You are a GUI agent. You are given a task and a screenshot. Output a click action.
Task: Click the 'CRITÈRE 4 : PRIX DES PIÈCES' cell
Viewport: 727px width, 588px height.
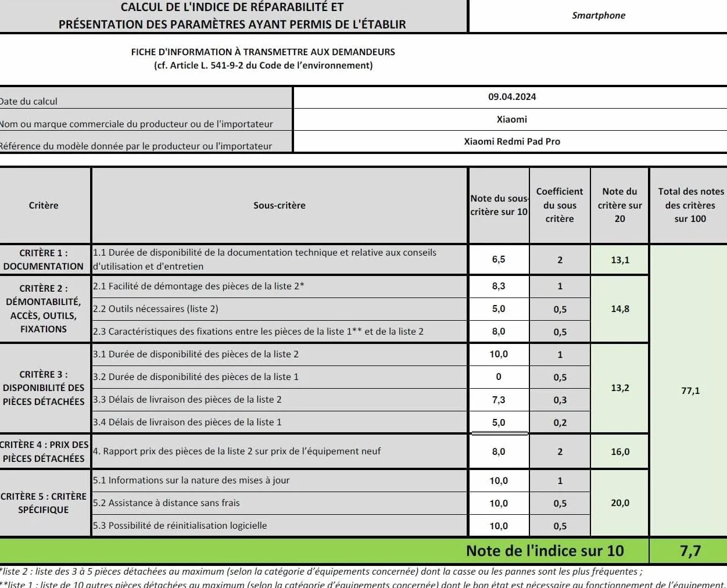44,451
